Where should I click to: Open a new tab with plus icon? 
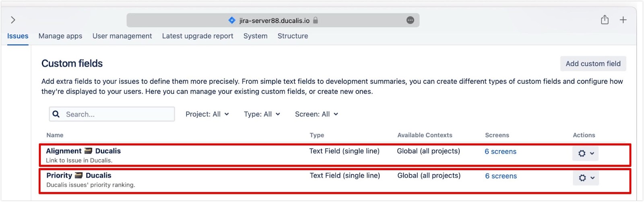tap(623, 20)
